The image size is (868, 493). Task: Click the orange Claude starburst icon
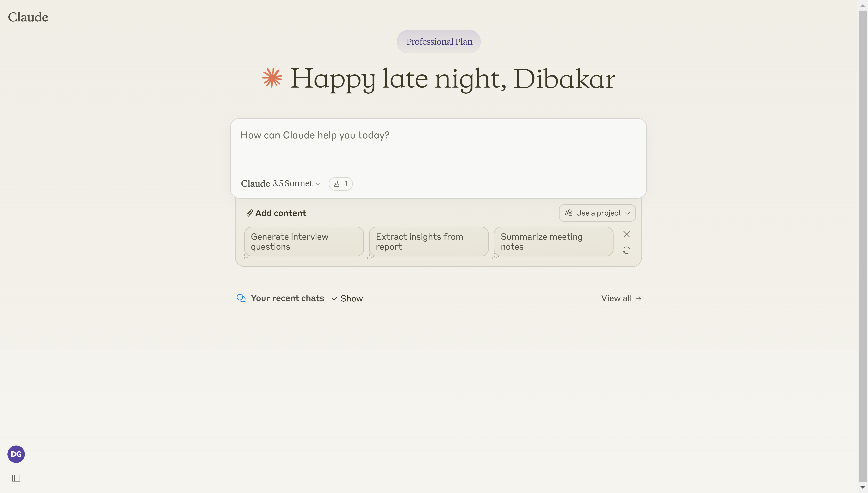[x=272, y=78]
